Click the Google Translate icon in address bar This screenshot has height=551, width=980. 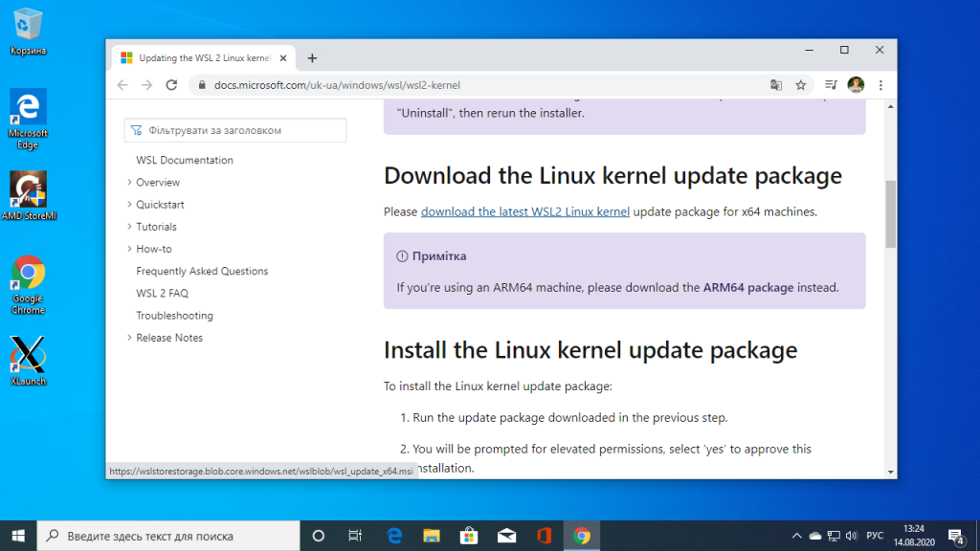pyautogui.click(x=775, y=85)
